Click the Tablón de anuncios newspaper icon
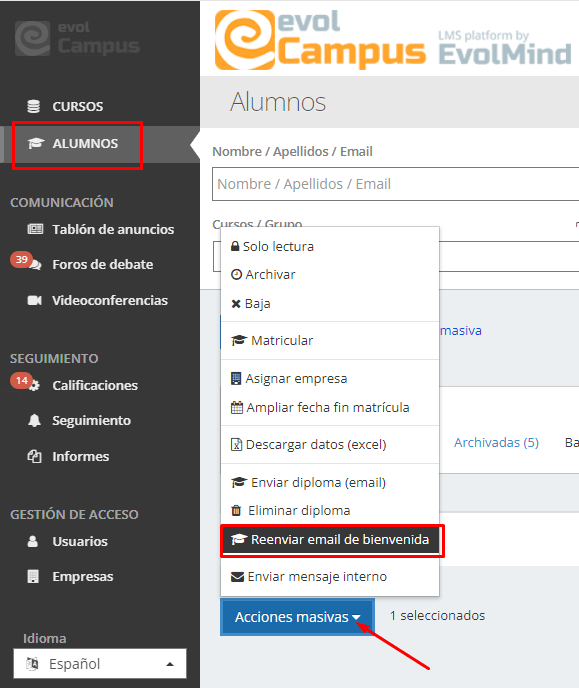This screenshot has height=688, width=579. click(35, 229)
